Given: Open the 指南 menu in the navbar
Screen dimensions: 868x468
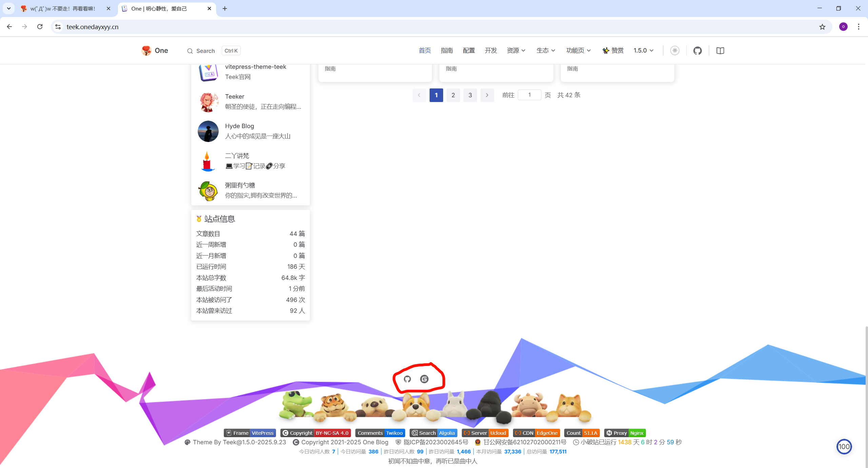Looking at the screenshot, I should coord(447,50).
